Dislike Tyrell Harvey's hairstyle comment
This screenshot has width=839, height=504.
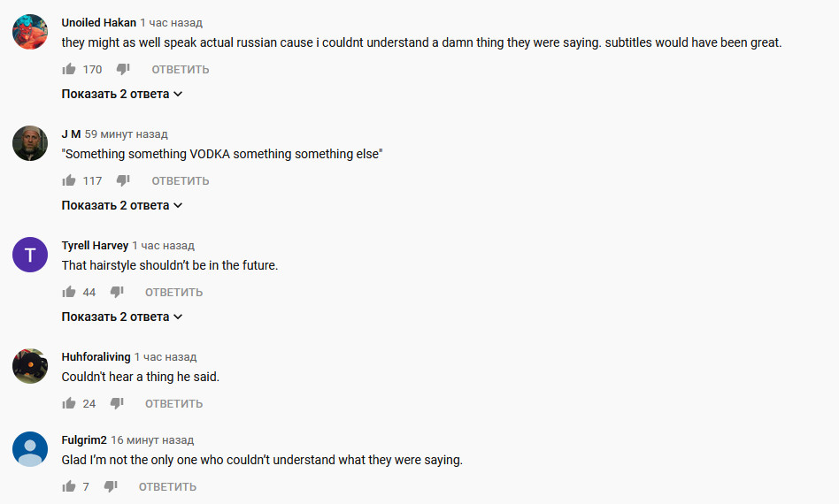pos(117,292)
